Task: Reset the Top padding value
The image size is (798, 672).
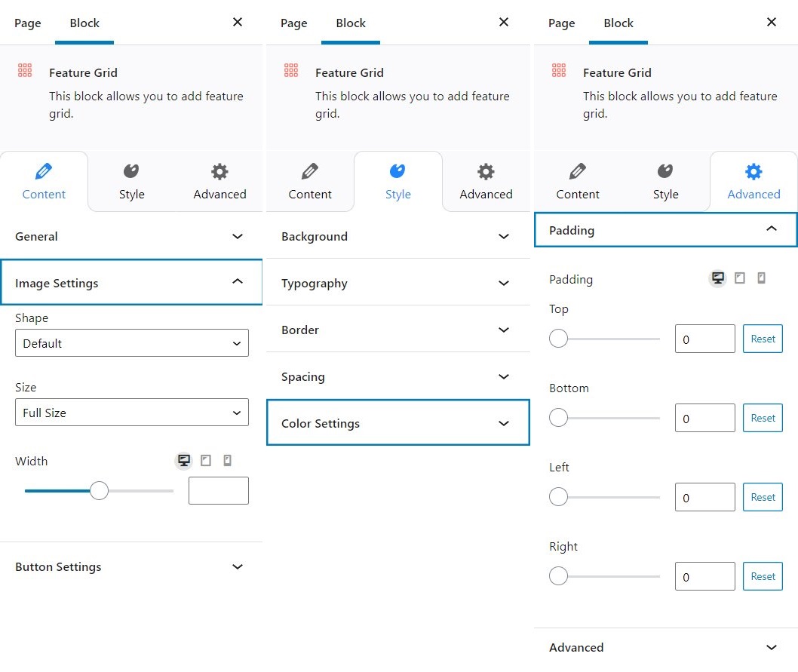Action: pos(763,339)
